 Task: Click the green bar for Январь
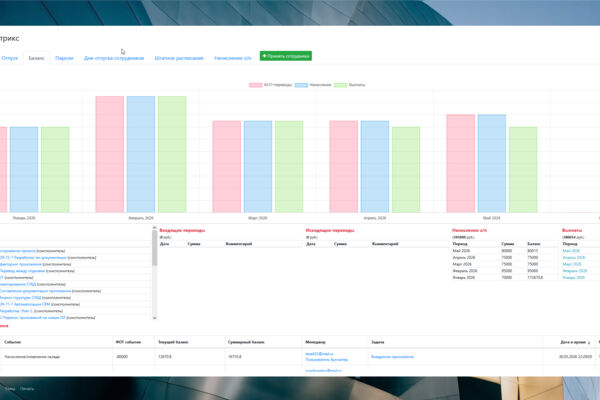55,170
